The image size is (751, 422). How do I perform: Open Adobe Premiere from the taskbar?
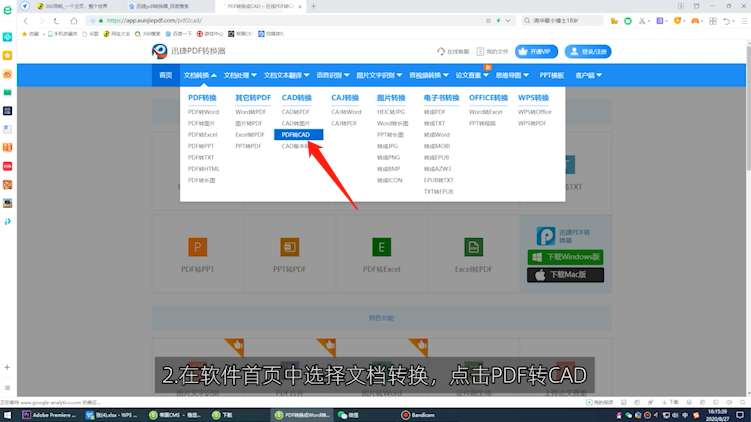(x=49, y=415)
